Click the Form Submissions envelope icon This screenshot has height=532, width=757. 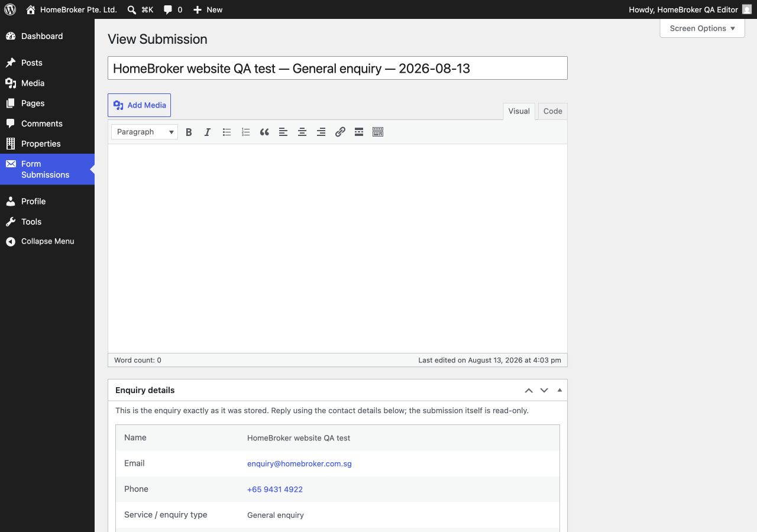coord(11,164)
